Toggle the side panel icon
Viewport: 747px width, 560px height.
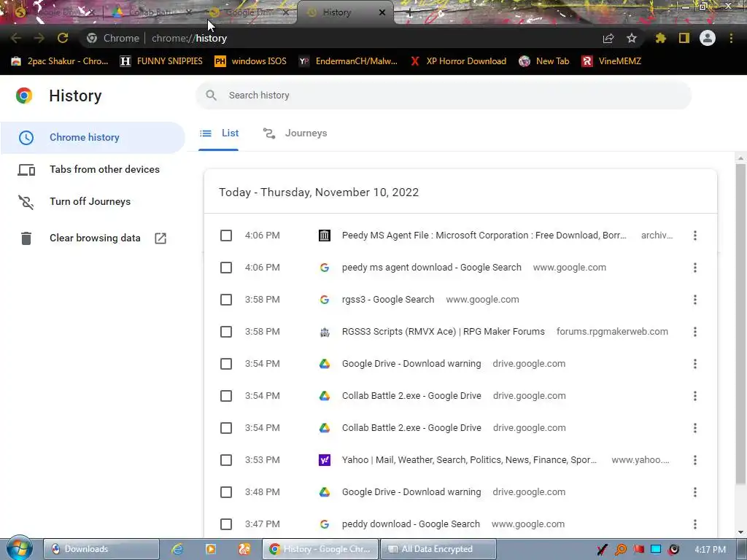click(x=684, y=38)
